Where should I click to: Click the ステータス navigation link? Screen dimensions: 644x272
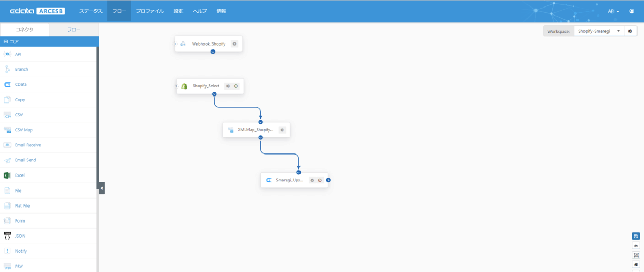91,11
